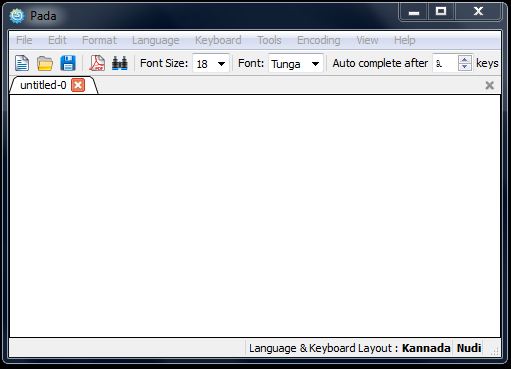This screenshot has width=511, height=369.
Task: Open the Keyboard menu
Action: [218, 40]
